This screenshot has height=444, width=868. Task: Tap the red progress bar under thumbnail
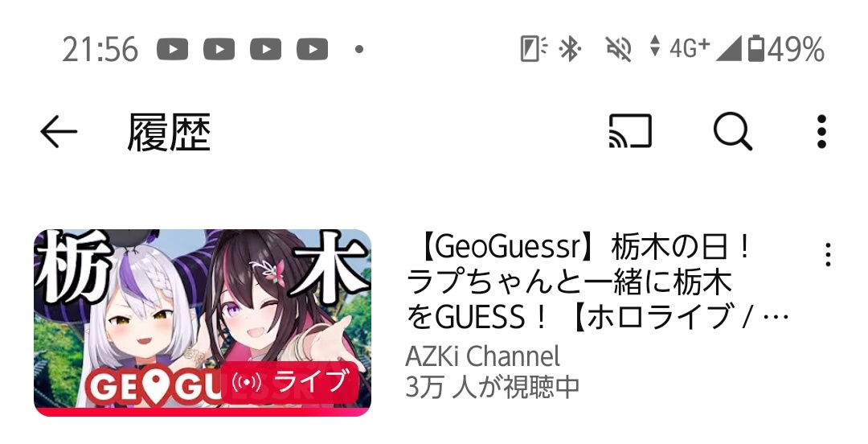point(203,413)
